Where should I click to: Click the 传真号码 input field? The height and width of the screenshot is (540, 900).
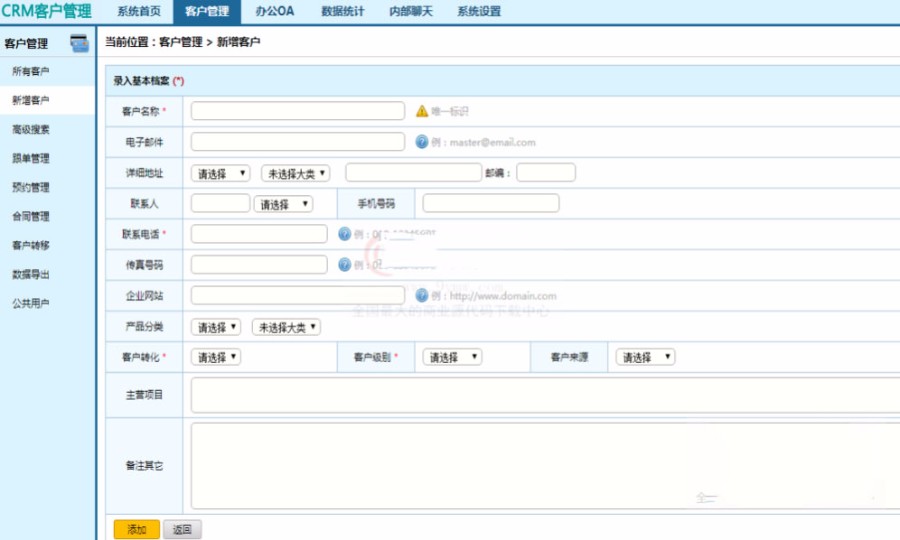pos(259,265)
